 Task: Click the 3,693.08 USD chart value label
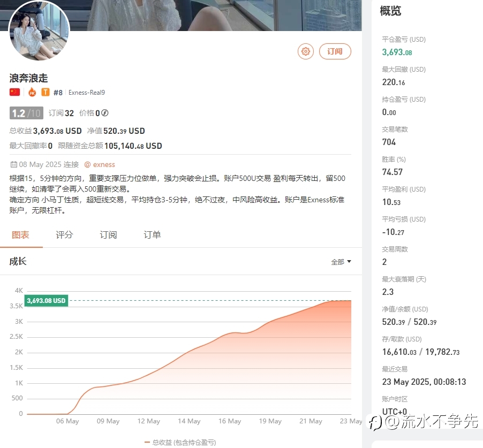pos(46,300)
